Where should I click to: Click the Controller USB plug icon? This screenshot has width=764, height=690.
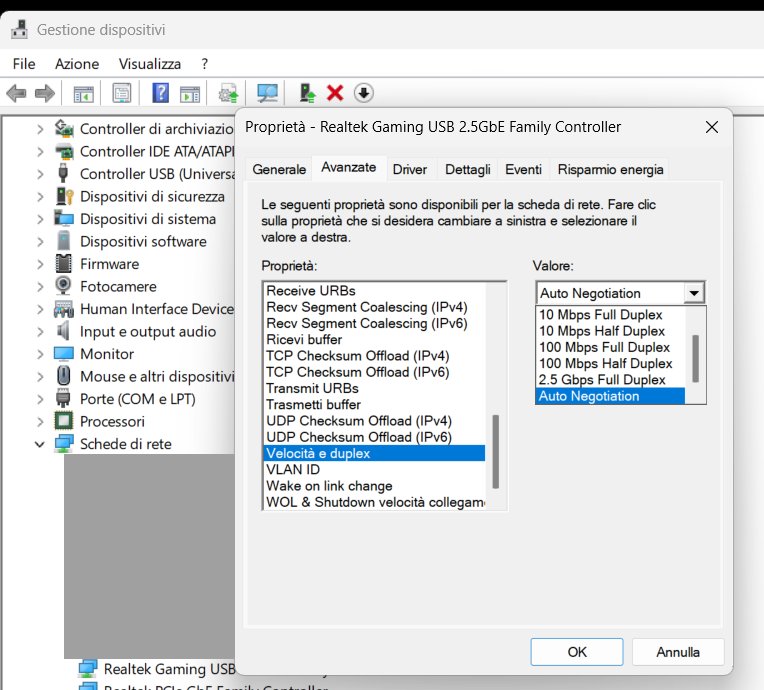coord(63,173)
